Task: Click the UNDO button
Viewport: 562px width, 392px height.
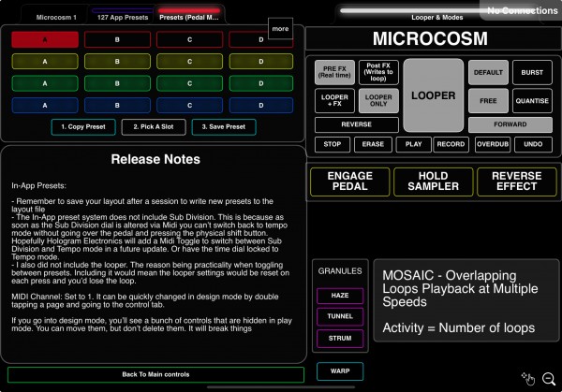Action: coord(533,144)
